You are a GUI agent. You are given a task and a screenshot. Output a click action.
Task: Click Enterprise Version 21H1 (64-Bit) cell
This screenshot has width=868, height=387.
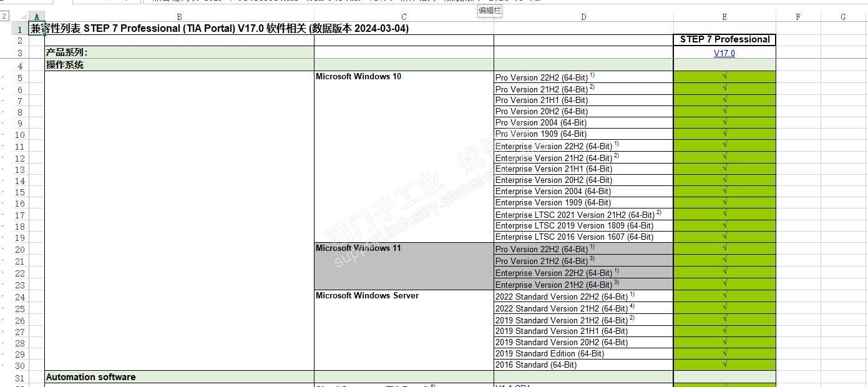tap(583, 169)
